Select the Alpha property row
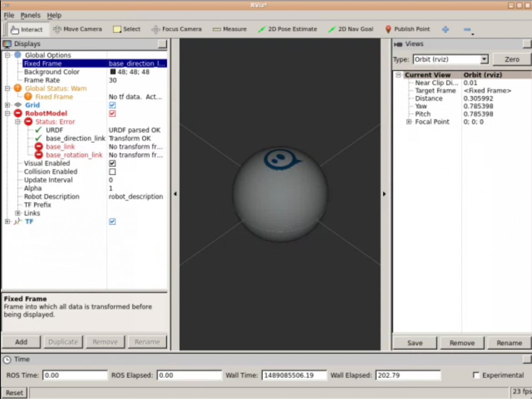The width and height of the screenshot is (532, 399). coord(95,188)
